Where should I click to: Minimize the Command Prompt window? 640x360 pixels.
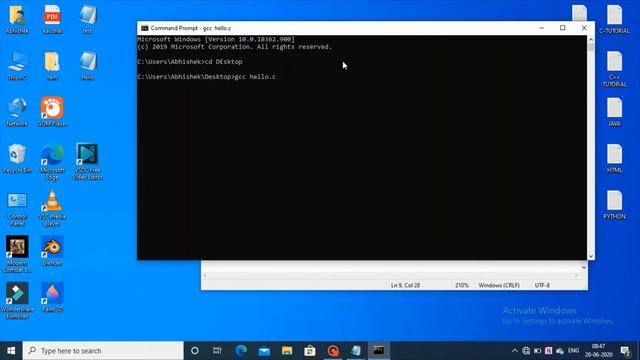click(542, 28)
